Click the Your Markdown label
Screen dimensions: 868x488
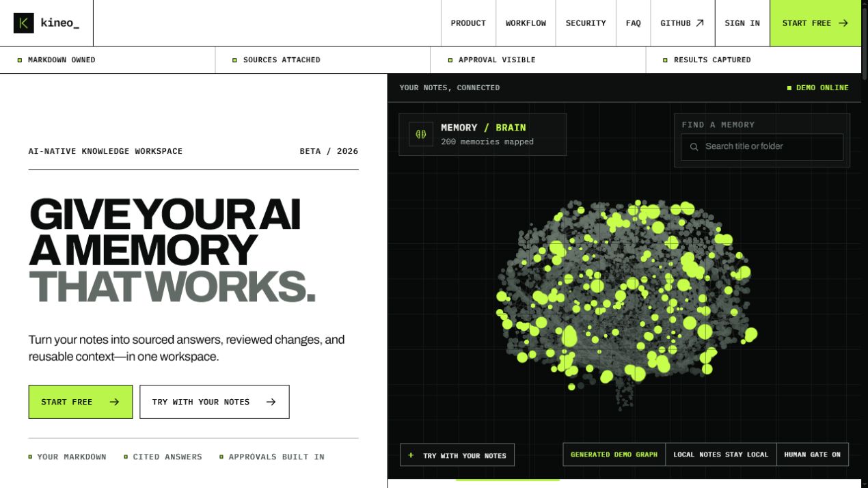click(x=72, y=457)
